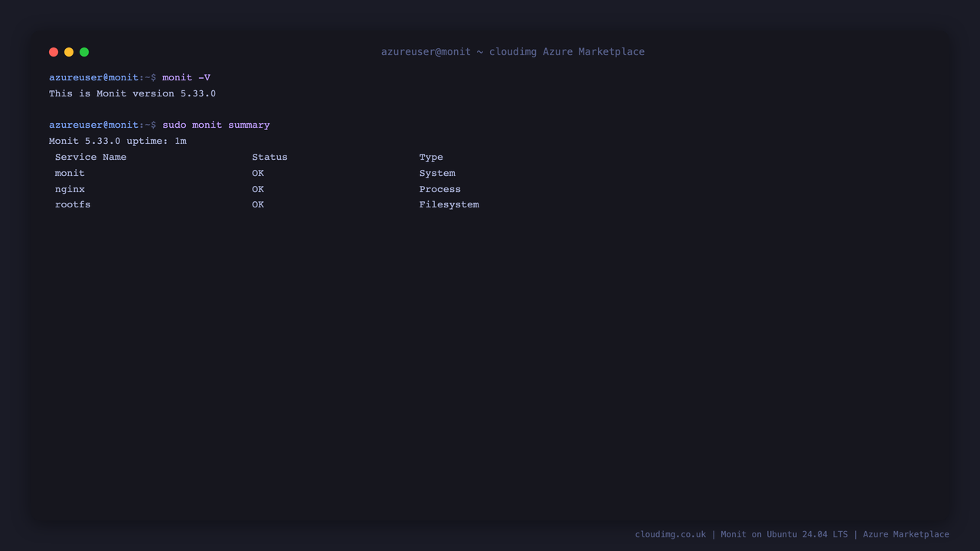
Task: Click the 'Service Name' column header
Action: pos(90,158)
